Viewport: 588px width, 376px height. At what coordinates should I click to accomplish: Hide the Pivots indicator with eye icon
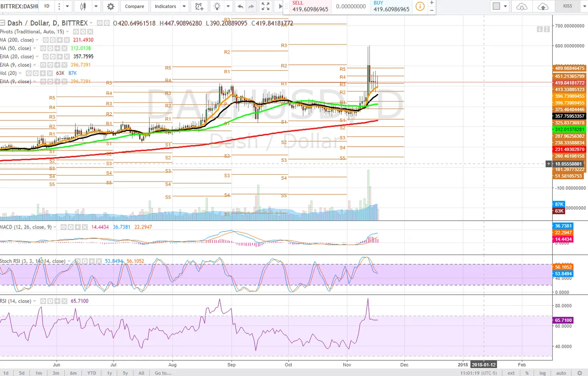point(76,32)
